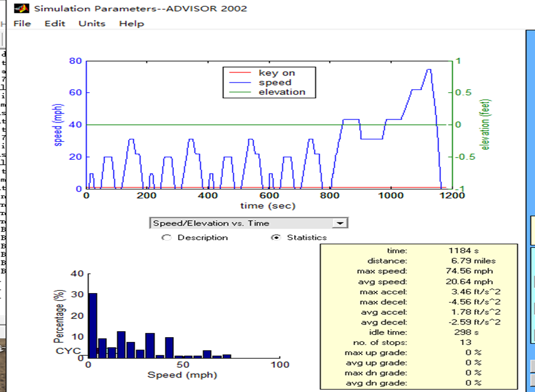Viewport: 535px width, 392px height.
Task: Click the red key on legend line
Action: pos(240,73)
